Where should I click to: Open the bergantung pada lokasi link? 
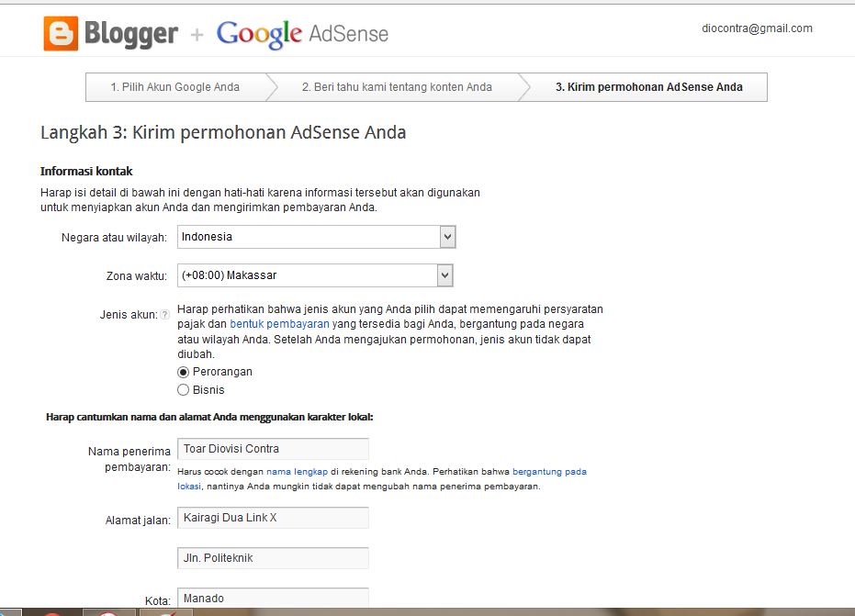click(x=549, y=472)
